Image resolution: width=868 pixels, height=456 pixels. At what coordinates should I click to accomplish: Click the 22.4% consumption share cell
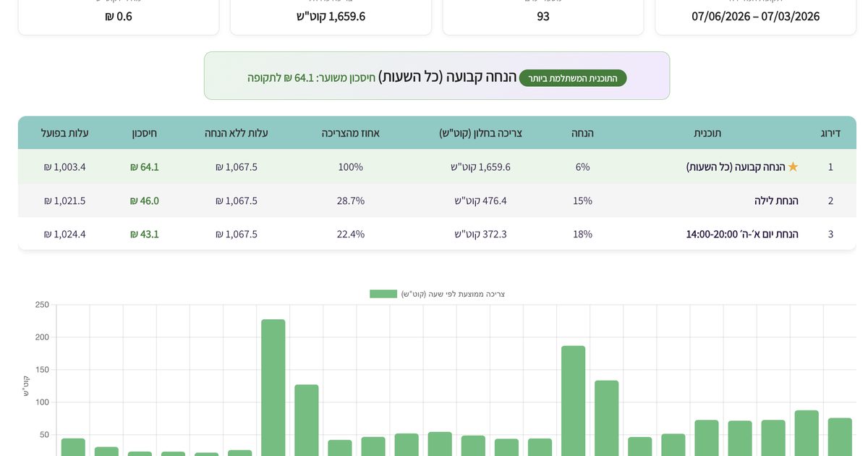[x=351, y=234]
